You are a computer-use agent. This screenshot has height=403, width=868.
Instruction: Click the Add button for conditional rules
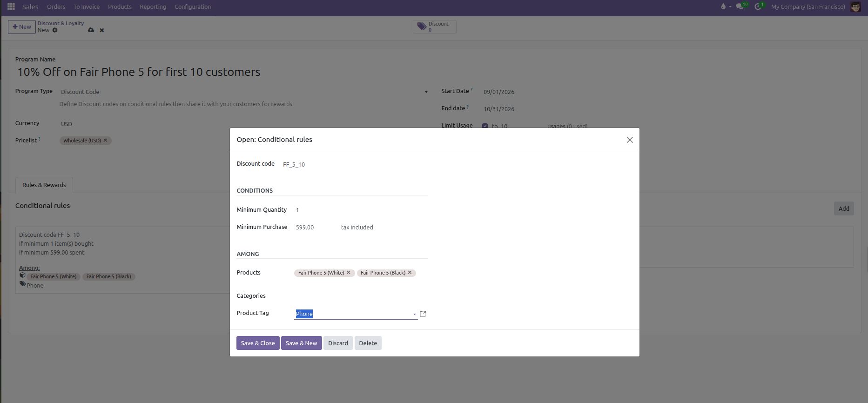tap(844, 208)
